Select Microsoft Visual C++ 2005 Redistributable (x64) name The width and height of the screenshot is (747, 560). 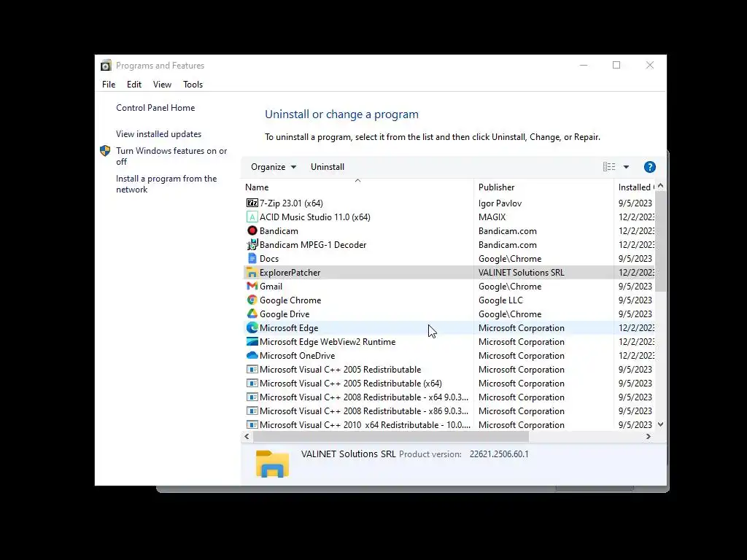(351, 383)
